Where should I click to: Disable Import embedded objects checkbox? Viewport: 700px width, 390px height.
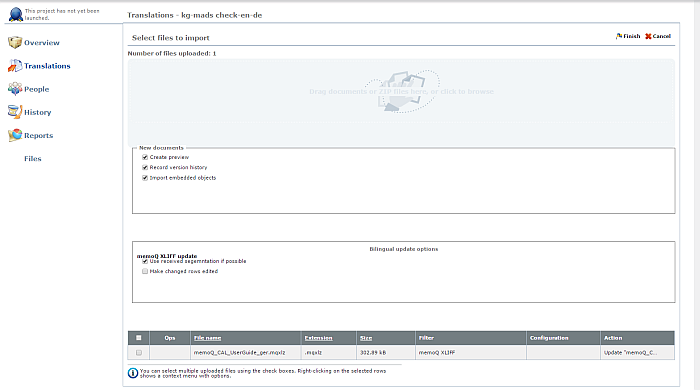pos(145,178)
